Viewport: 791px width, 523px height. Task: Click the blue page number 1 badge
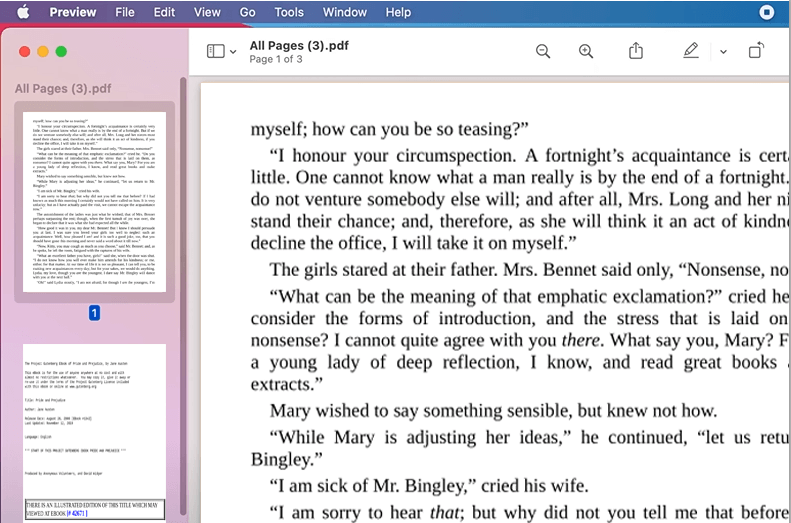(94, 313)
